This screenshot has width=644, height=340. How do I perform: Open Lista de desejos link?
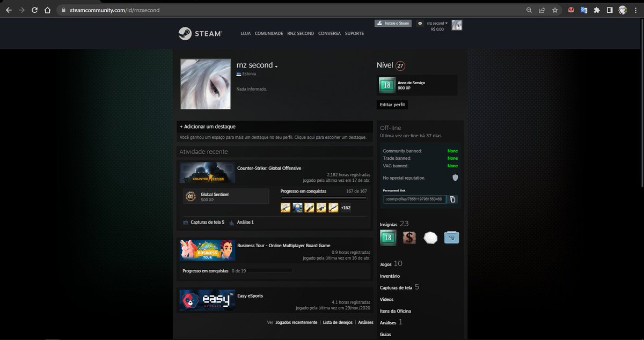pyautogui.click(x=338, y=322)
